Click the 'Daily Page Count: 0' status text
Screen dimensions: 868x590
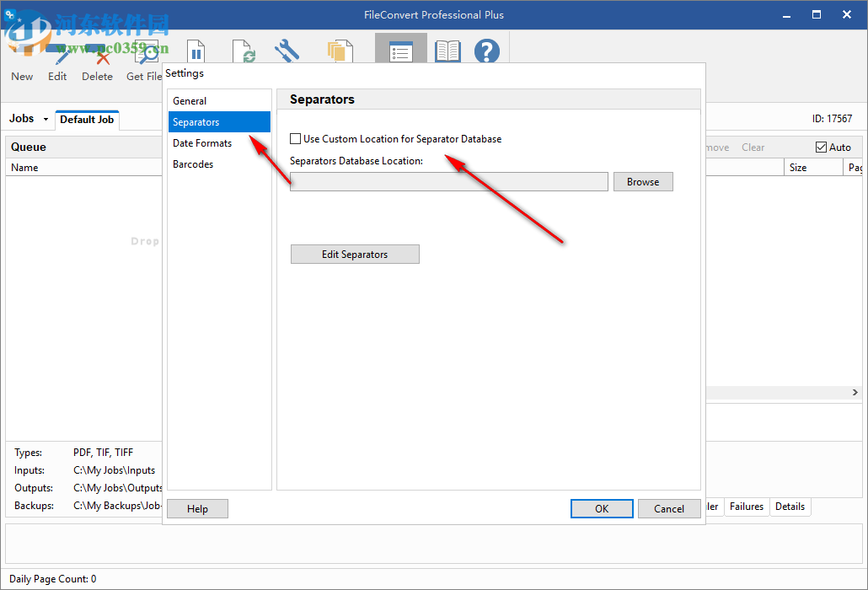(52, 578)
